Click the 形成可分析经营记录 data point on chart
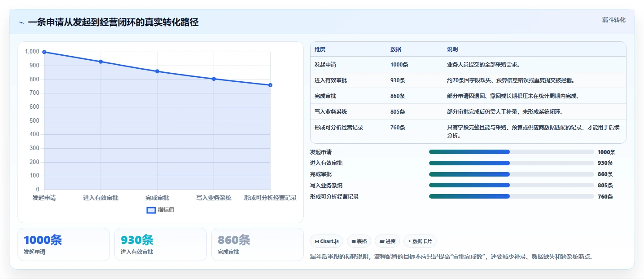 (x=270, y=85)
